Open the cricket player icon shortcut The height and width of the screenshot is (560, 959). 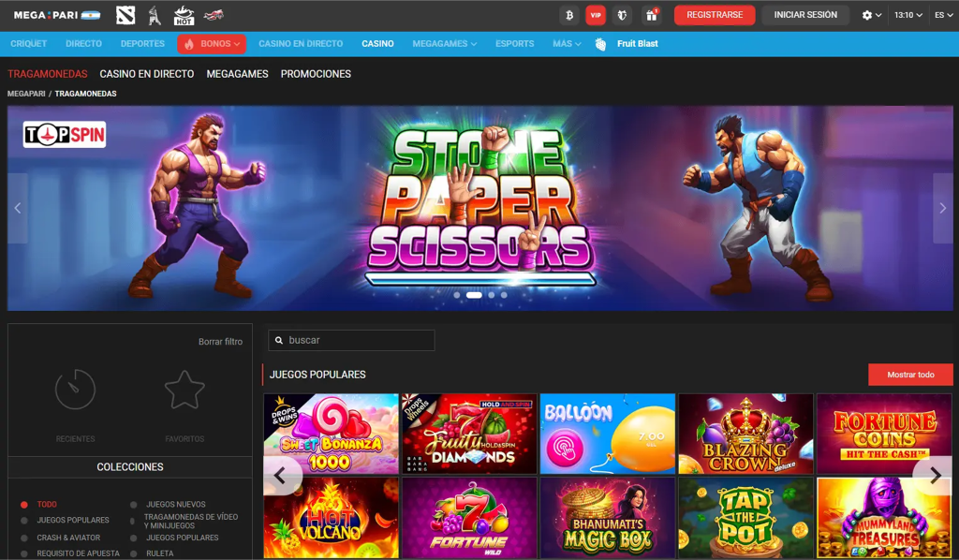(x=155, y=15)
